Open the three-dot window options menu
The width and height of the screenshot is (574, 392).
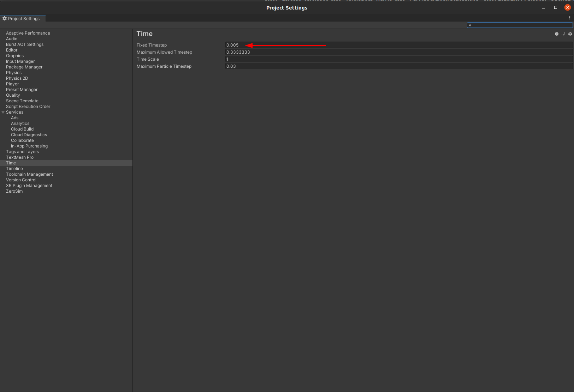pyautogui.click(x=569, y=18)
